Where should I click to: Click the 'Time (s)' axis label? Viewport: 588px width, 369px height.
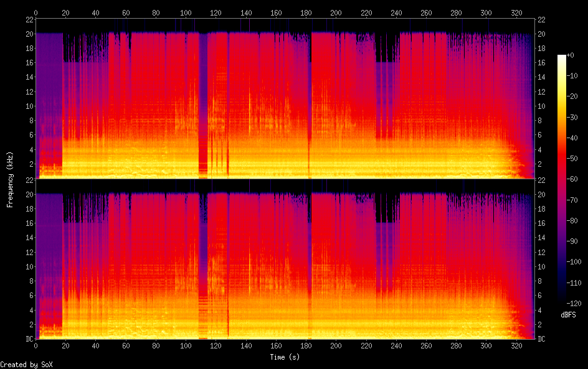pyautogui.click(x=285, y=357)
